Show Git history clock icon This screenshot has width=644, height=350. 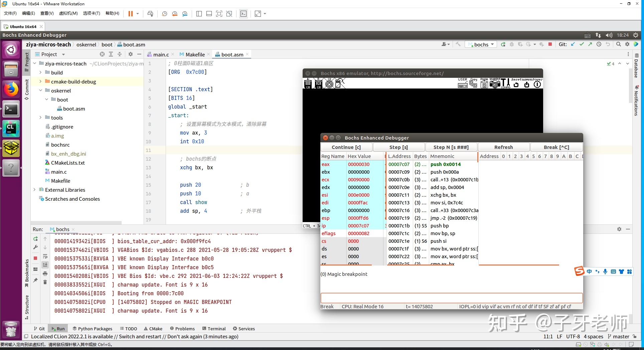point(599,44)
